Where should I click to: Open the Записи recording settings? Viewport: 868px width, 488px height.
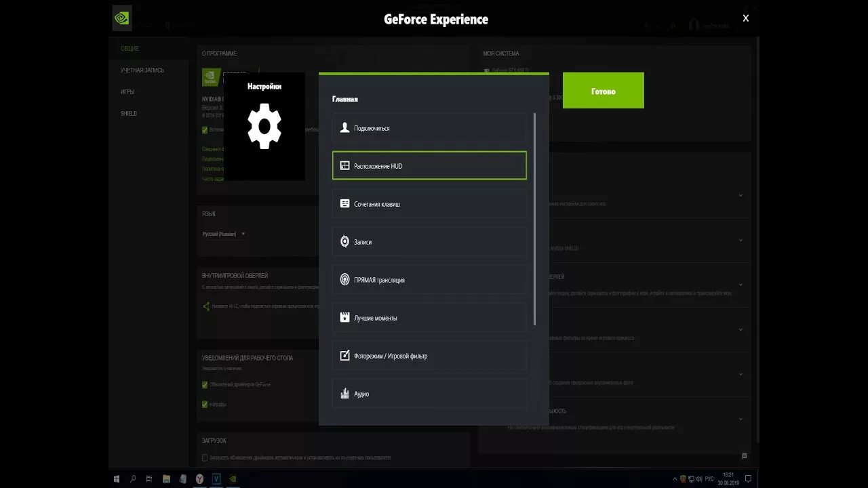coord(429,241)
